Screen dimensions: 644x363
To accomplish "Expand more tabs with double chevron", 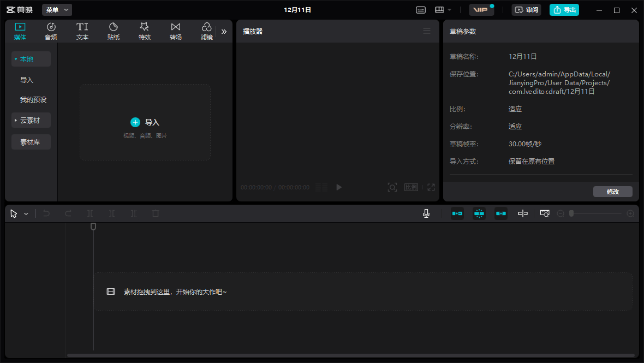I will click(224, 31).
